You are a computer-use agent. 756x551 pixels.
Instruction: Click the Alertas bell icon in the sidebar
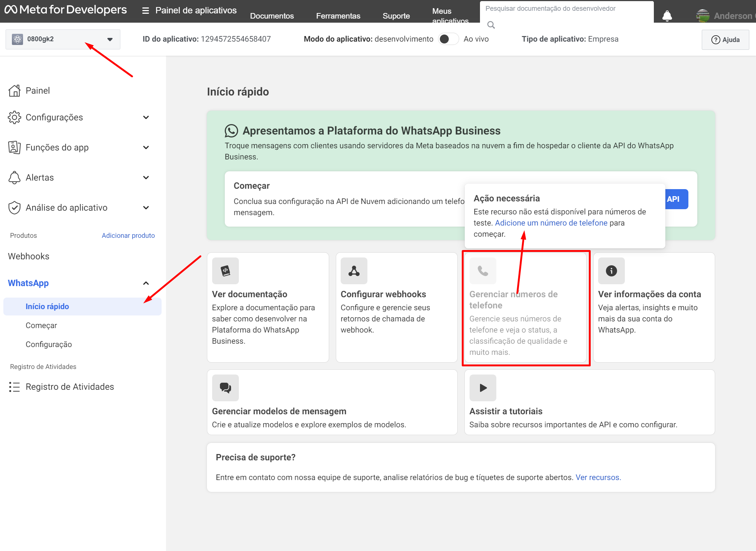pos(14,178)
